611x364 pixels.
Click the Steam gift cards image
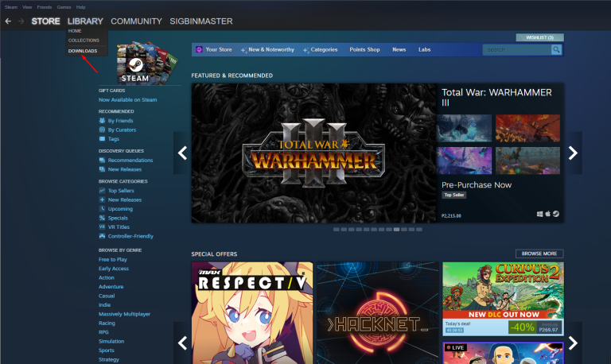click(x=146, y=62)
